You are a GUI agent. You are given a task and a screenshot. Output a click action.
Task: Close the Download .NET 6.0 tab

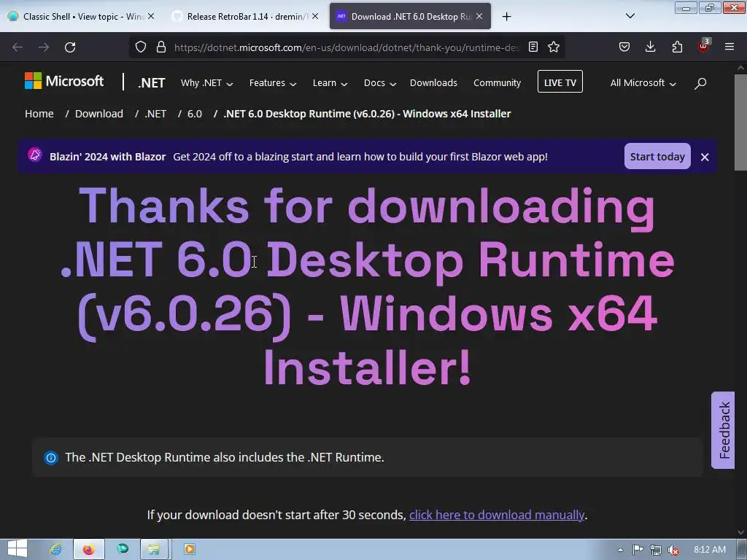479,16
